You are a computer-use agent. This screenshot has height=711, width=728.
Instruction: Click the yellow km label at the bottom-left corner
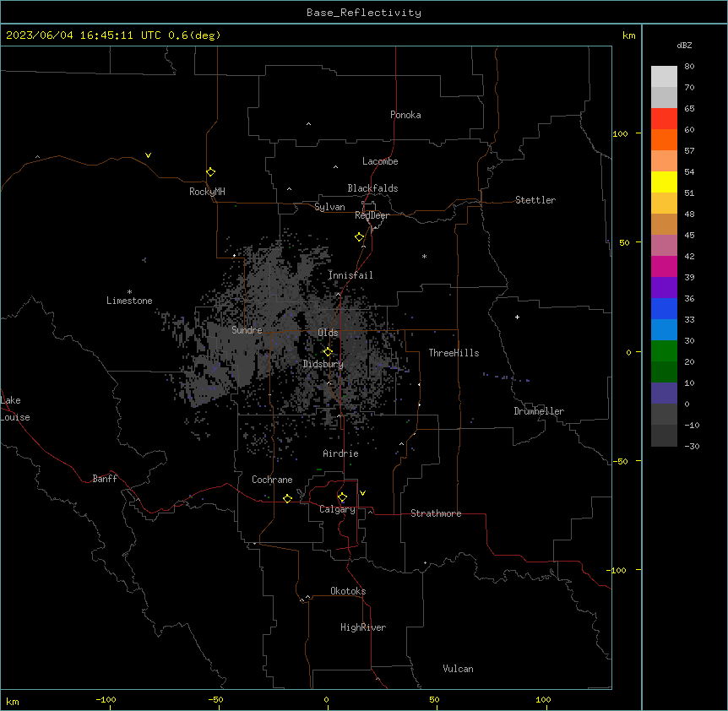tap(13, 701)
